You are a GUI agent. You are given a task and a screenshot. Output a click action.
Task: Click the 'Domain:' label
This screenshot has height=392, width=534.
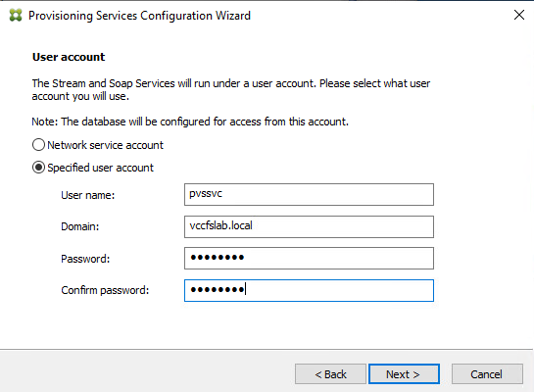80,226
